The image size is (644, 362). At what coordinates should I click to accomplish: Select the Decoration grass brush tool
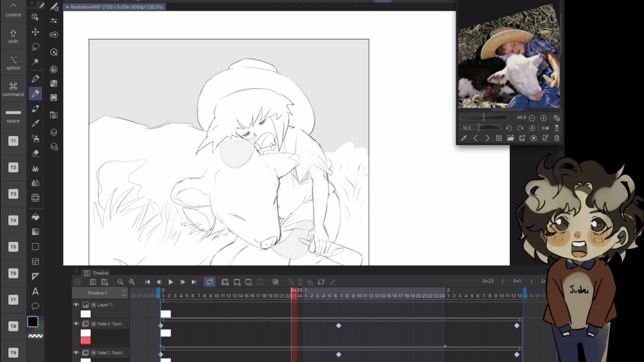click(35, 169)
